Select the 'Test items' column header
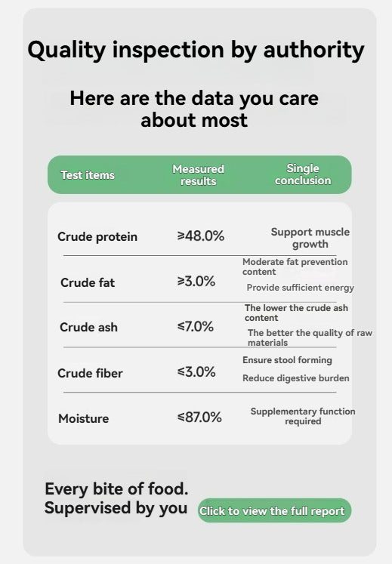 [x=88, y=175]
